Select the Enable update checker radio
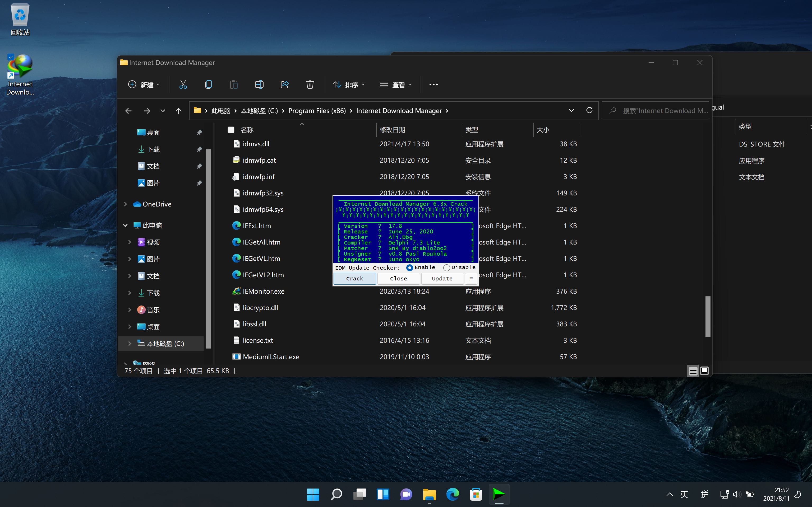The image size is (812, 507). click(x=409, y=267)
